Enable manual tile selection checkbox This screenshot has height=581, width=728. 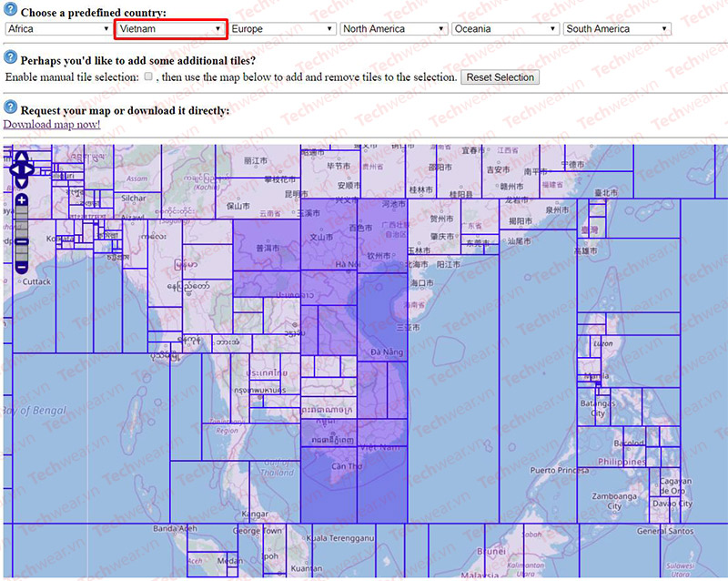(148, 76)
